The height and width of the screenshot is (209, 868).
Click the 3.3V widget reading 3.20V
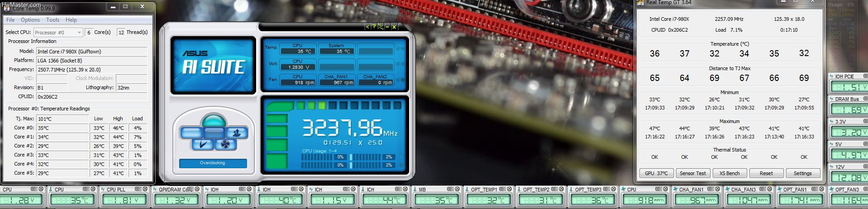849,132
